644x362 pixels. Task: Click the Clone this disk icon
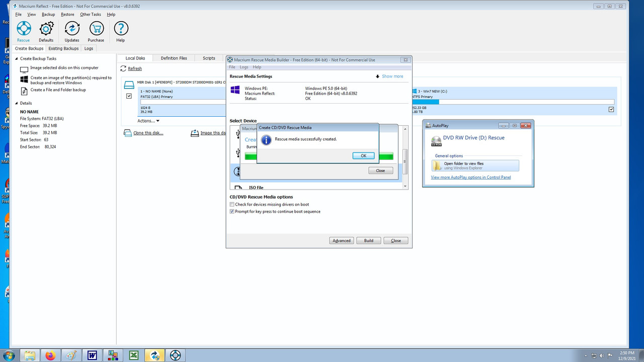pos(129,133)
